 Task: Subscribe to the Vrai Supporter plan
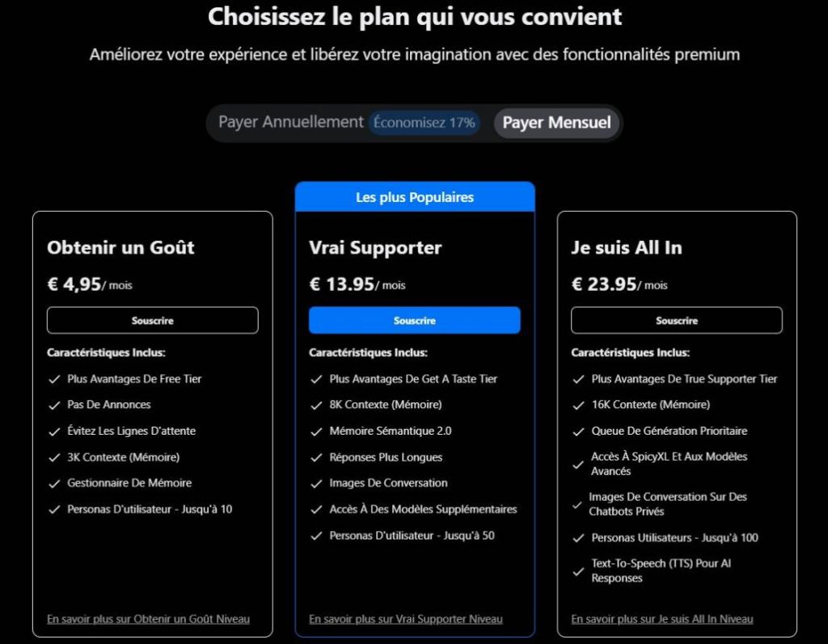(415, 321)
